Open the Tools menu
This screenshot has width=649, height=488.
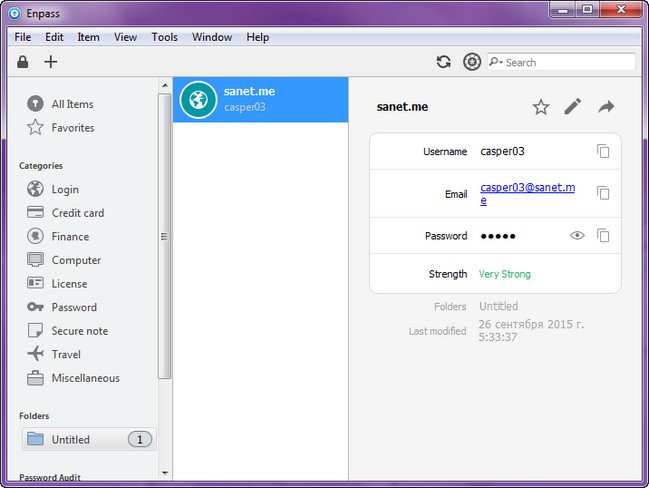pyautogui.click(x=164, y=37)
